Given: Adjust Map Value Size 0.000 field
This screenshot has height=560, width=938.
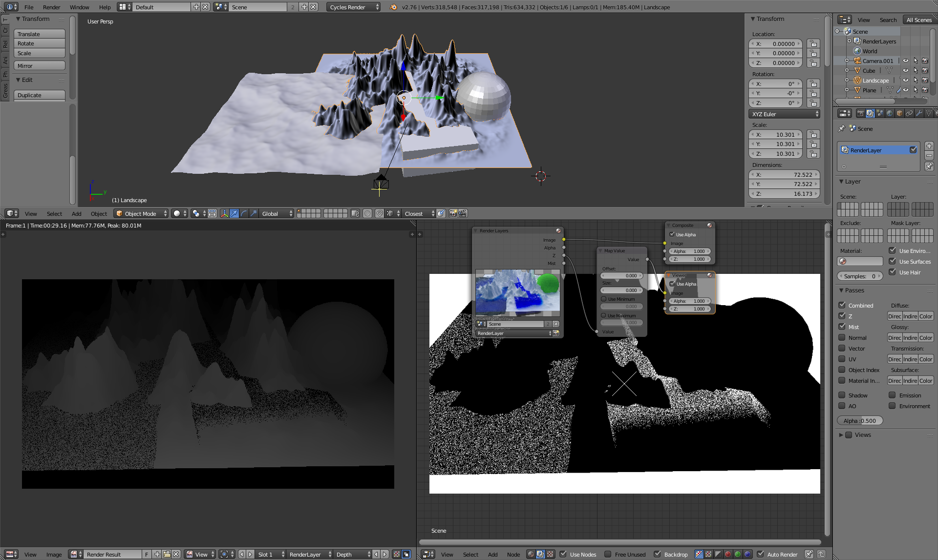Looking at the screenshot, I should (x=621, y=290).
